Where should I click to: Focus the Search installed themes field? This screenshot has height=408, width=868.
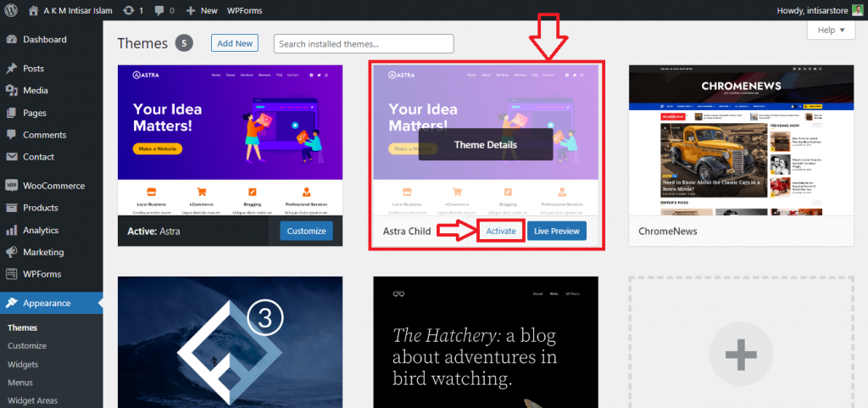tap(364, 44)
